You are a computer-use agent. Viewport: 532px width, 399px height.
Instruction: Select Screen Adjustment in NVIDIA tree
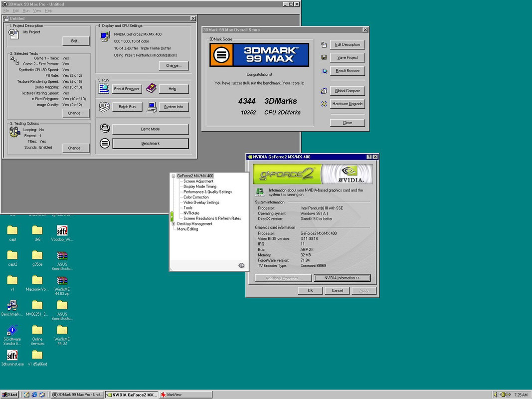coord(198,181)
